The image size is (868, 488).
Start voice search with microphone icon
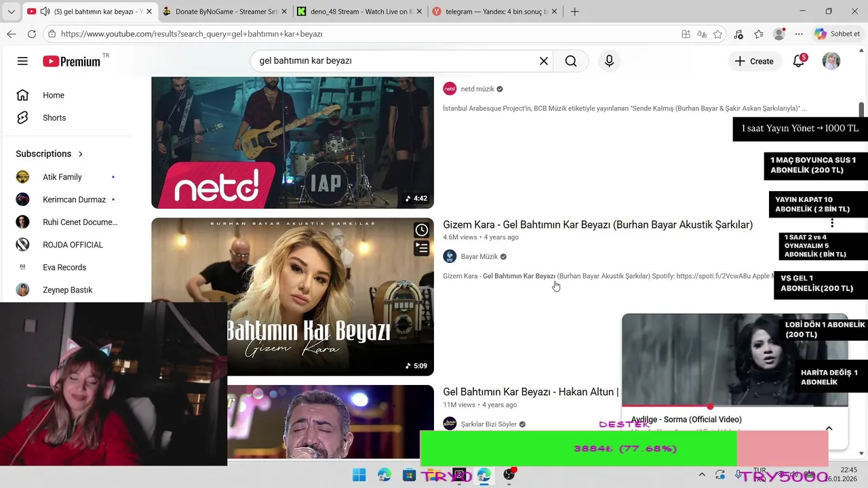click(x=609, y=61)
